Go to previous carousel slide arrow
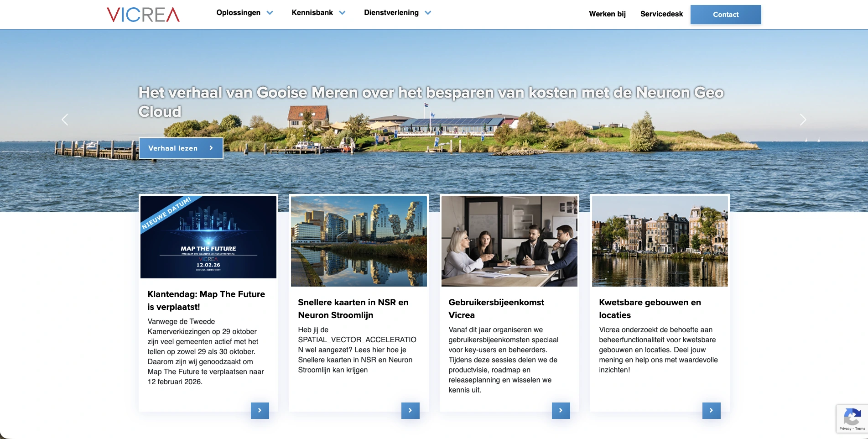 click(65, 120)
